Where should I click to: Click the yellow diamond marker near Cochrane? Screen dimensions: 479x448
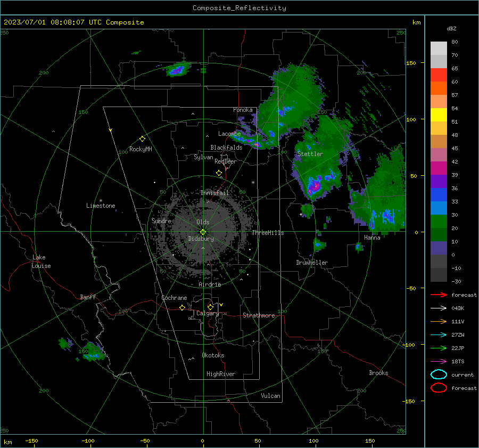tap(182, 307)
